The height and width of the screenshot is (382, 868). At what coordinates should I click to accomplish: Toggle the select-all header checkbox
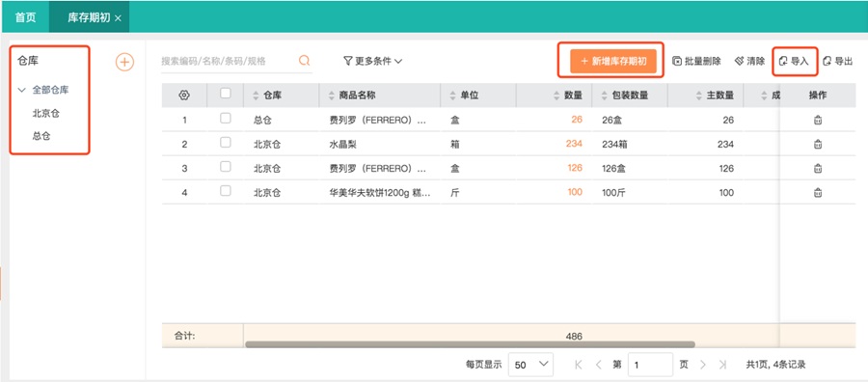coord(226,94)
